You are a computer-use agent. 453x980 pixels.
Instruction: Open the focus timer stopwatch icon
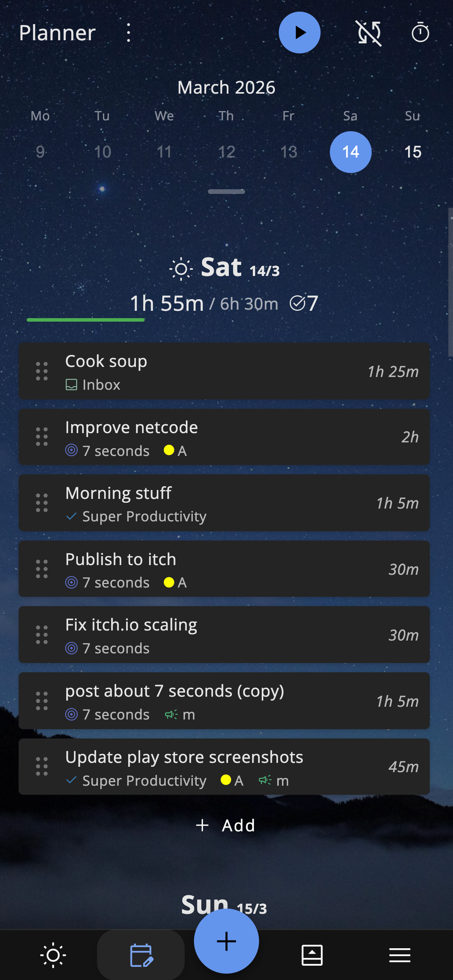pyautogui.click(x=420, y=33)
